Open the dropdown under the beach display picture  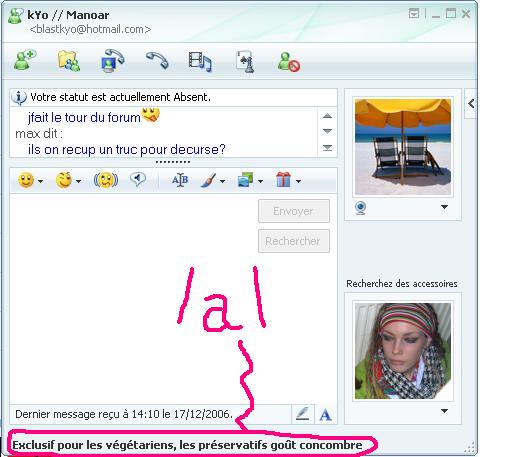click(444, 207)
